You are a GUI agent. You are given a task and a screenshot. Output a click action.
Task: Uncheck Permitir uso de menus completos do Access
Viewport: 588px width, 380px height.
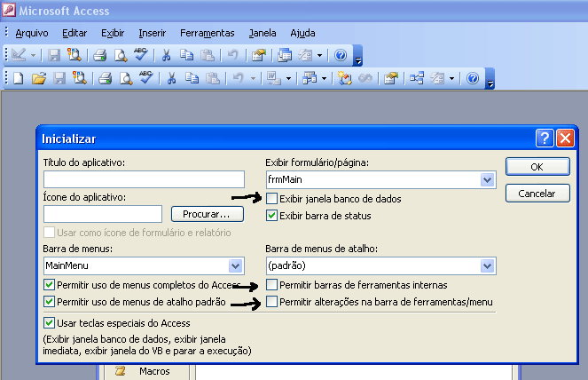49,285
